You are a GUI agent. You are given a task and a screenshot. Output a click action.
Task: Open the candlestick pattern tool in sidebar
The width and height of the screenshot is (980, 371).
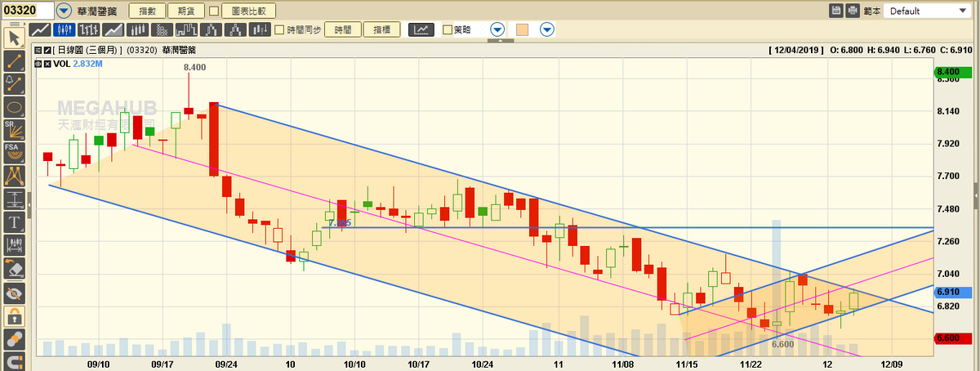point(14,244)
